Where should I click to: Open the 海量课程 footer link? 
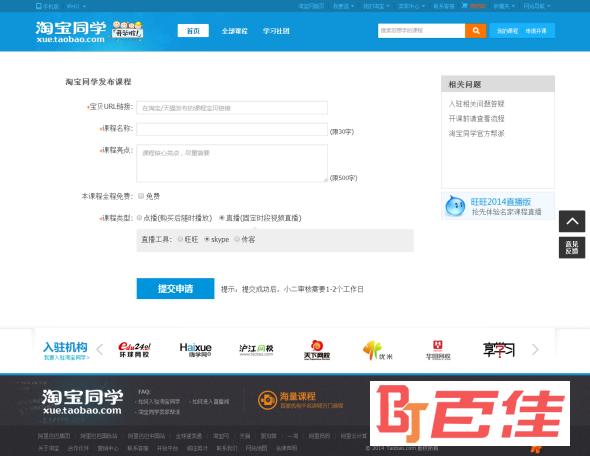click(x=297, y=396)
